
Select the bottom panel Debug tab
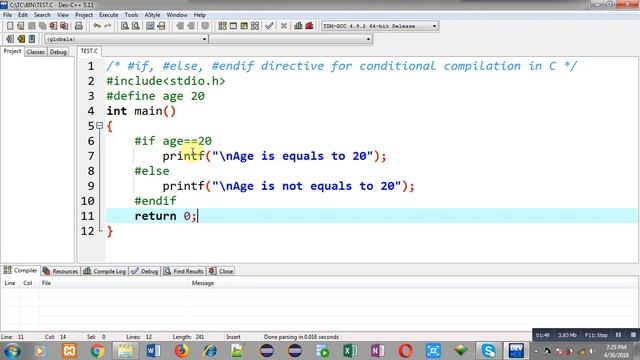click(144, 271)
